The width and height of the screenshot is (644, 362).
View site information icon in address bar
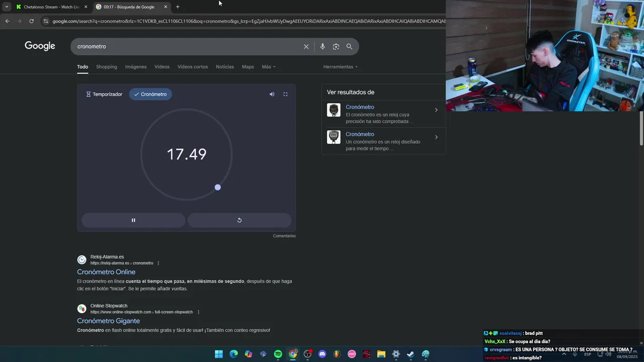point(46,21)
